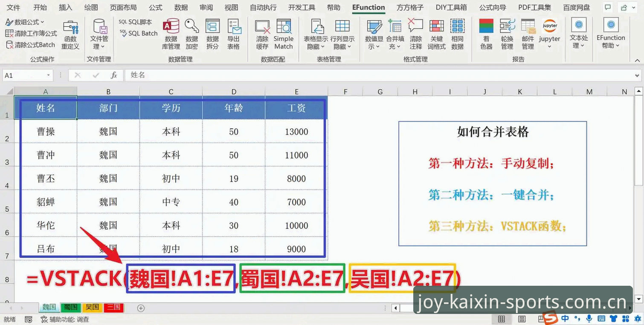This screenshot has width=644, height=325.
Task: Select row 4 header
Action: (x=7, y=178)
